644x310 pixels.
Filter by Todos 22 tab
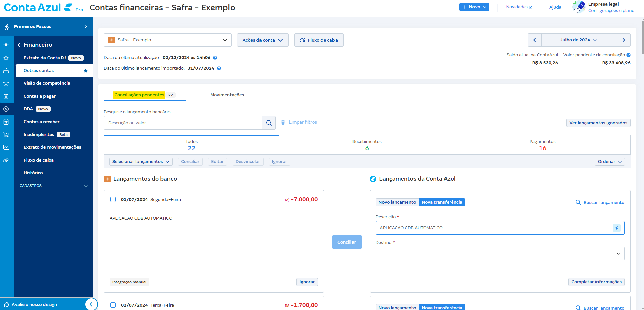click(x=191, y=145)
